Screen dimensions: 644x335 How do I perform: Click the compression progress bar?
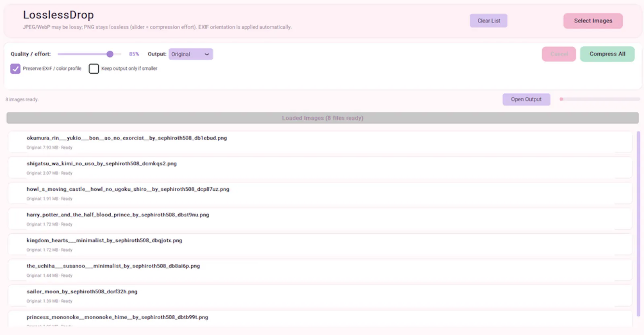599,99
